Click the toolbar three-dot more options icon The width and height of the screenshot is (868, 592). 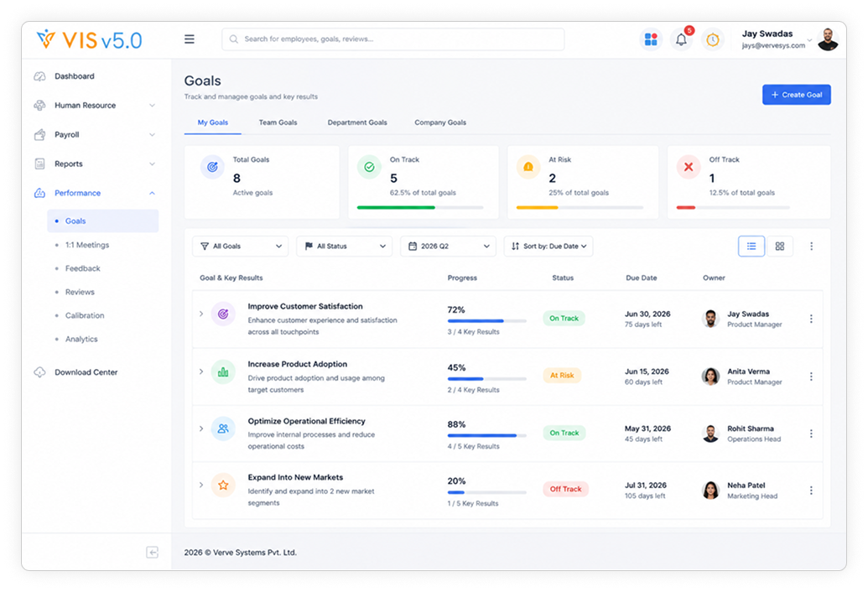812,247
